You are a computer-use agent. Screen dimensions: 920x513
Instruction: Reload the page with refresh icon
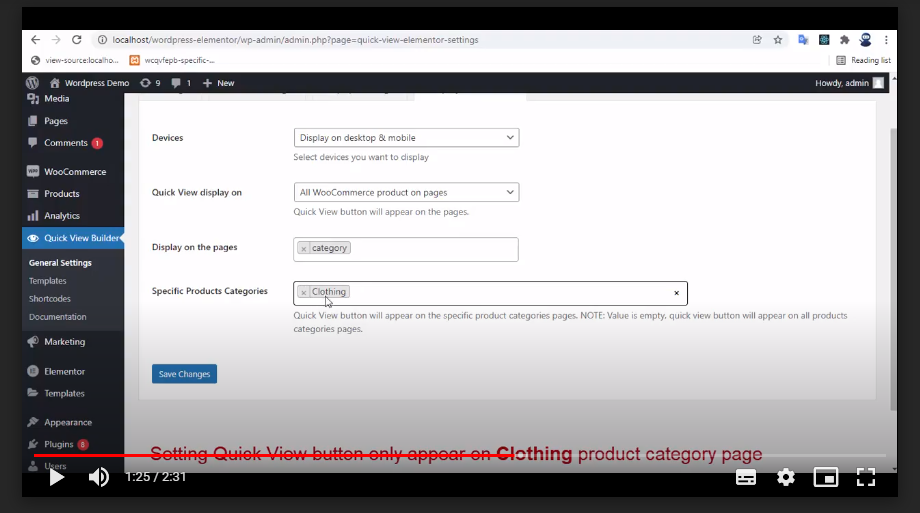[77, 40]
